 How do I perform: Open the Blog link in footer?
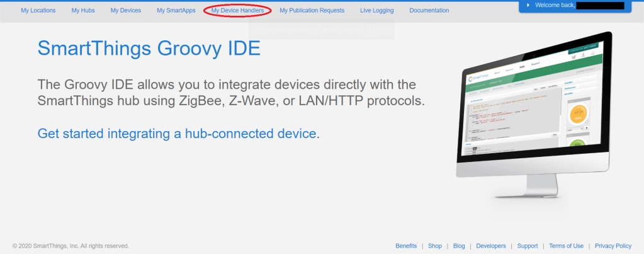(x=459, y=246)
